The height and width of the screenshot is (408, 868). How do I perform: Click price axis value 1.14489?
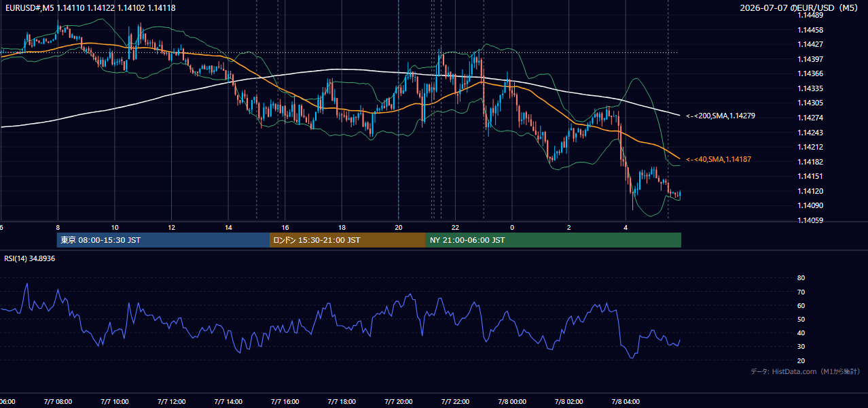pyautogui.click(x=810, y=15)
